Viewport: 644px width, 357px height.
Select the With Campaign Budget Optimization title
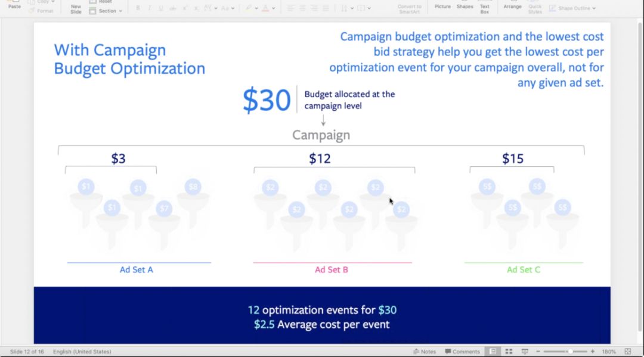click(x=129, y=59)
